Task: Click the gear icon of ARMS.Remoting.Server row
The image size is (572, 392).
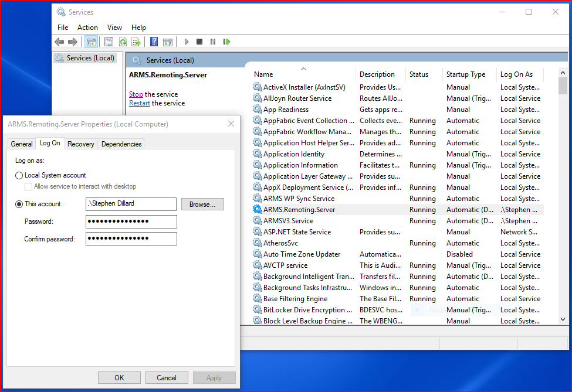Action: point(257,209)
